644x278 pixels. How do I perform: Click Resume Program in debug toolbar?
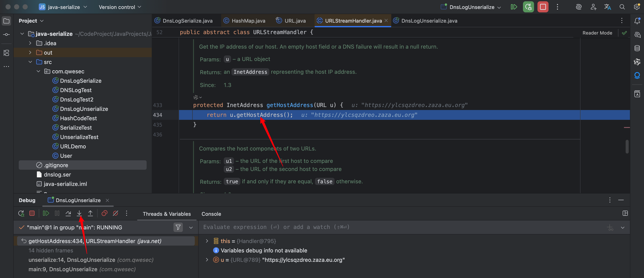coord(46,213)
